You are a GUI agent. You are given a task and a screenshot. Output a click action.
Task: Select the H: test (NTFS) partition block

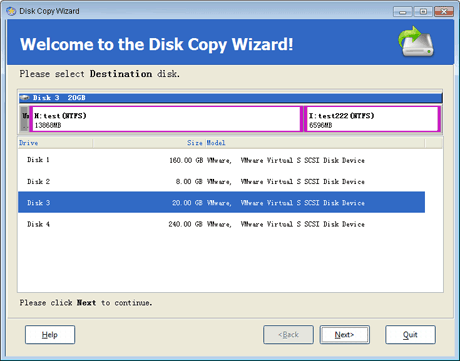(x=166, y=119)
